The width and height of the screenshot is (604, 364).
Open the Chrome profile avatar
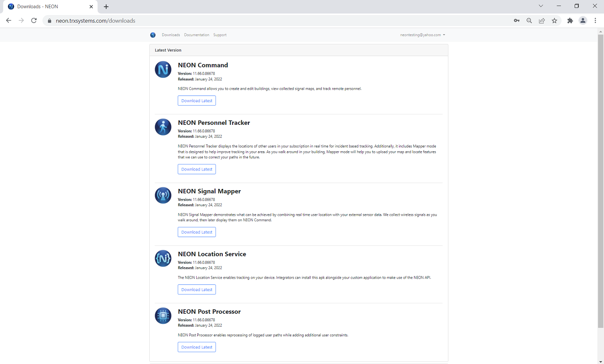(x=583, y=21)
